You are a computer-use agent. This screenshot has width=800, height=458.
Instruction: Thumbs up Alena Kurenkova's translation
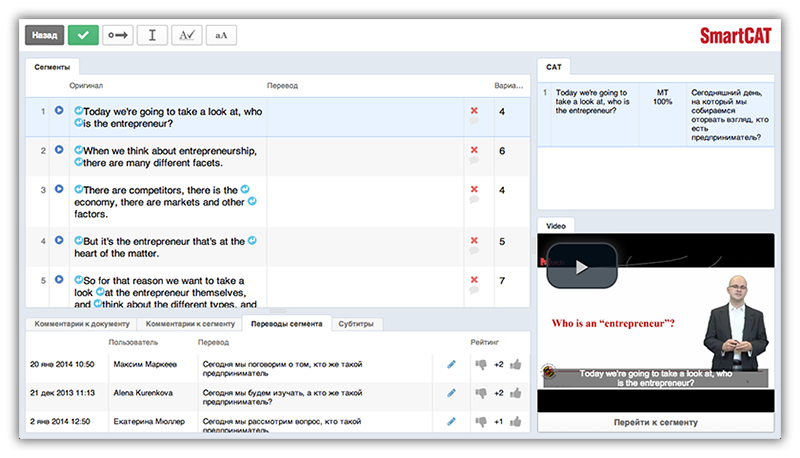point(516,393)
